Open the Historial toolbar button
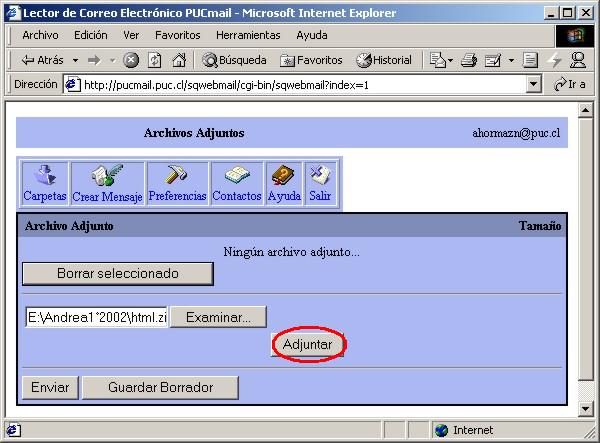The height and width of the screenshot is (443, 600). click(x=384, y=60)
